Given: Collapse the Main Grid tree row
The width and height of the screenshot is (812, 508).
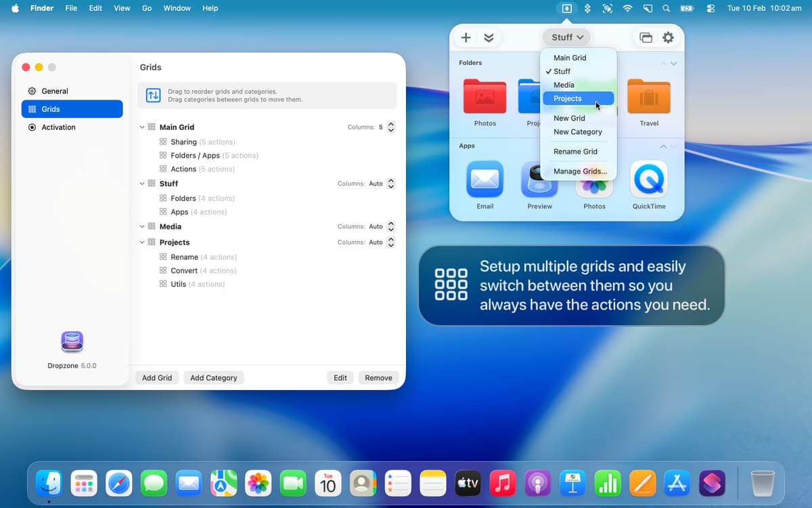Looking at the screenshot, I should click(142, 127).
